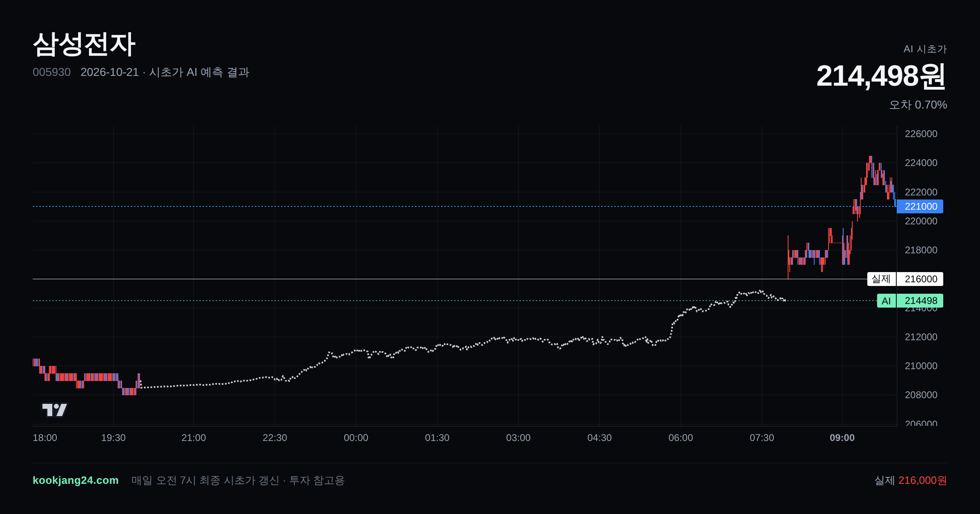Click the 214,498원 predicted price

pos(881,76)
